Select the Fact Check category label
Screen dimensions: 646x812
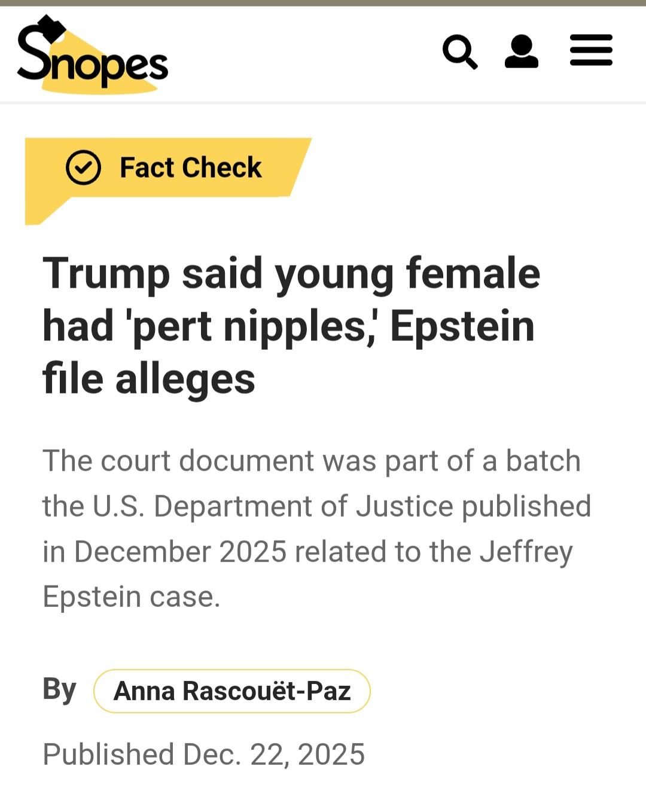pos(190,167)
